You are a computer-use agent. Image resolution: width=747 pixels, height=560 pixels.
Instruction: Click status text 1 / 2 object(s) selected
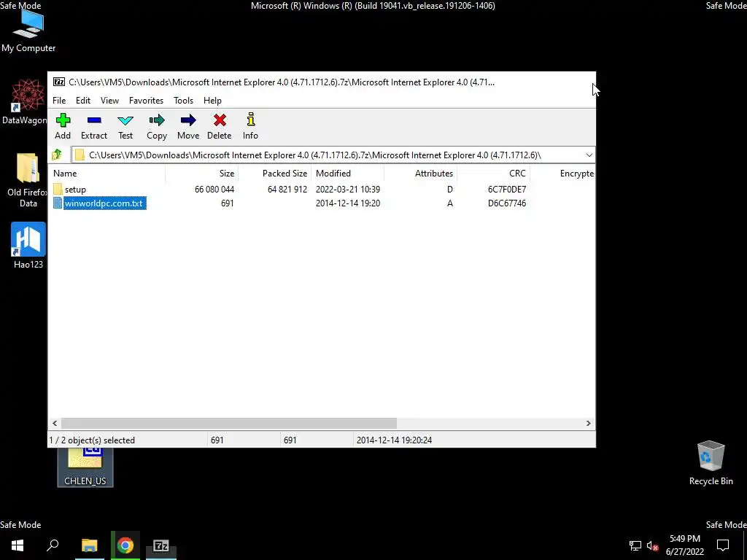click(x=92, y=440)
